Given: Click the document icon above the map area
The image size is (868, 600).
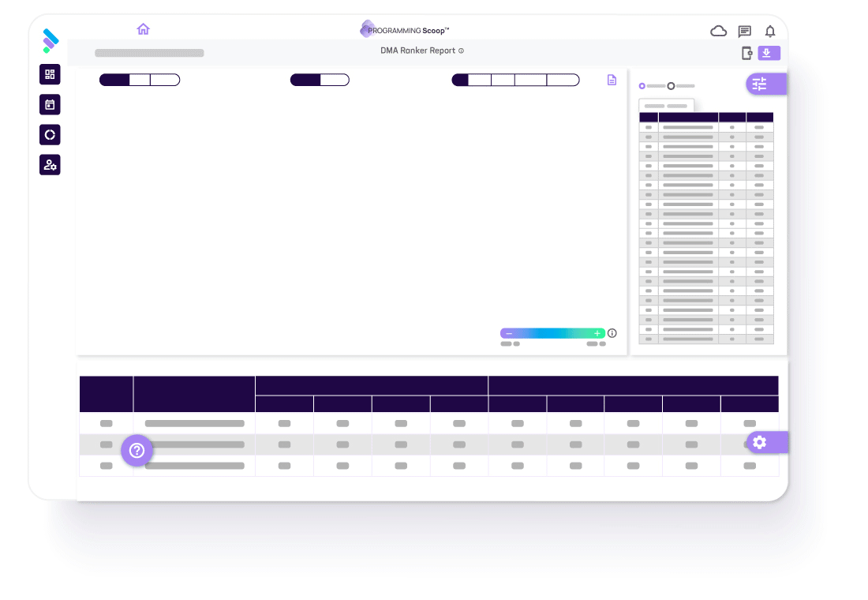Looking at the screenshot, I should (612, 80).
